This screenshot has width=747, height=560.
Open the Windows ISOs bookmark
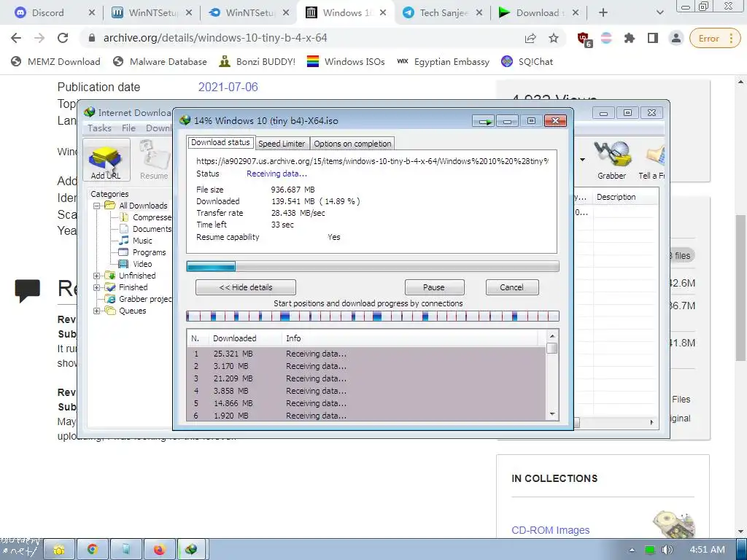346,61
